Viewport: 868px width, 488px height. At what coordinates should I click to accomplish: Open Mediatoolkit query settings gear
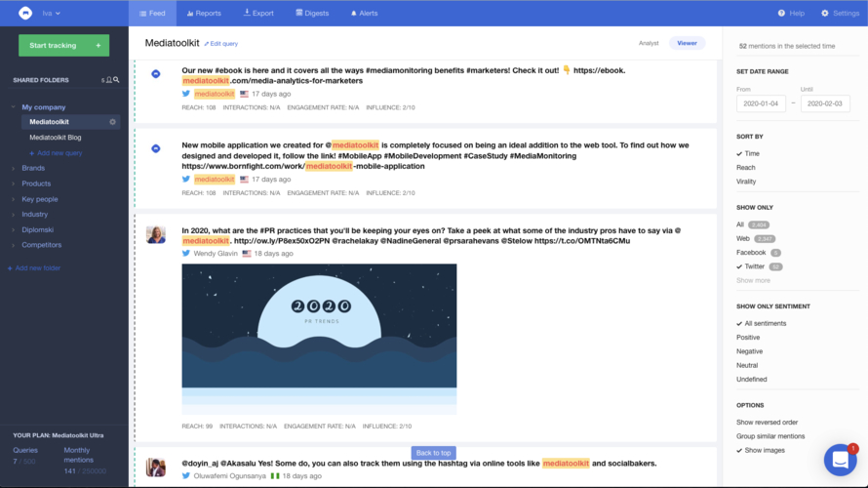(x=112, y=122)
